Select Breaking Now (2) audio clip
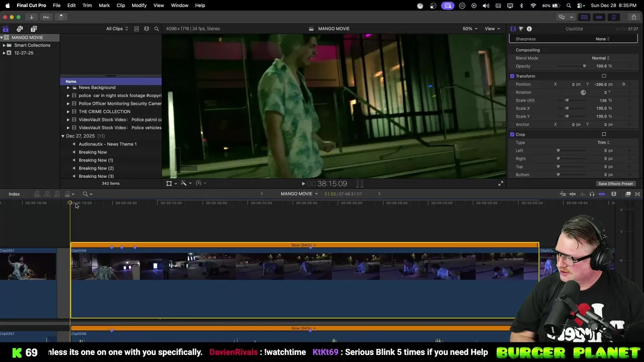 click(x=96, y=168)
